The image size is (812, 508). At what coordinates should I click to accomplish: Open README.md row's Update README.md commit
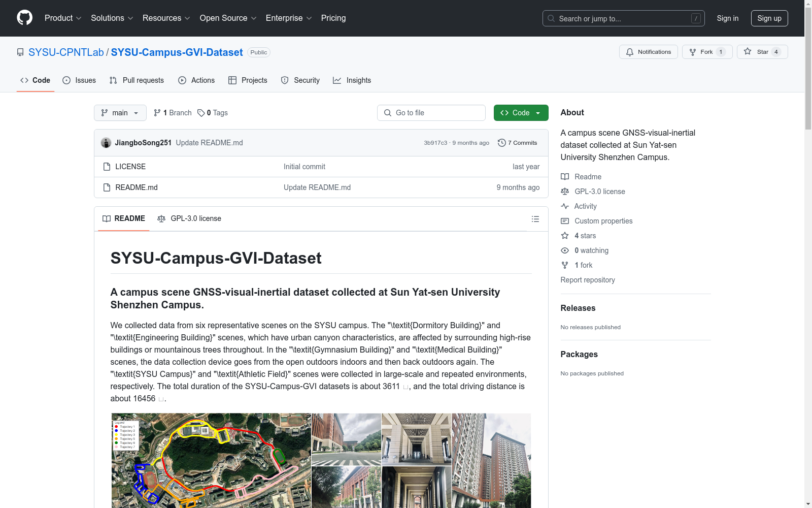click(x=317, y=187)
